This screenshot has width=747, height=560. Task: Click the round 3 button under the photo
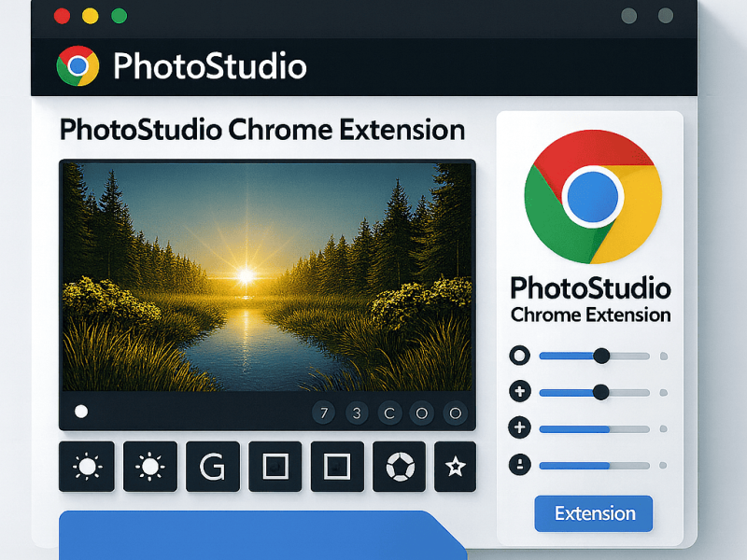(357, 413)
